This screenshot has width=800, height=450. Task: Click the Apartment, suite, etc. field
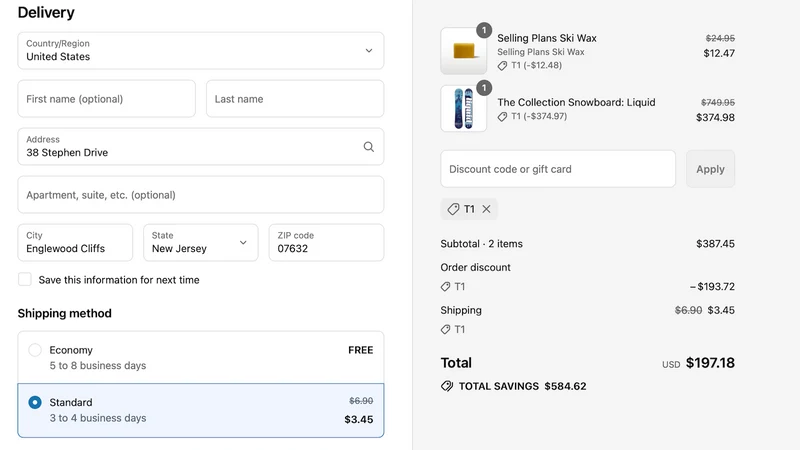coord(201,194)
